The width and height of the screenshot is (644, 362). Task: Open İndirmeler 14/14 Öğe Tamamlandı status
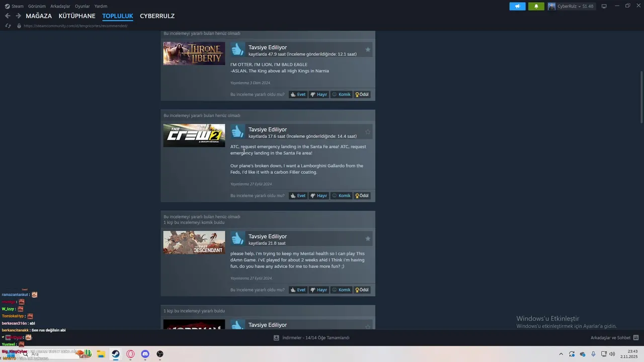(316, 338)
